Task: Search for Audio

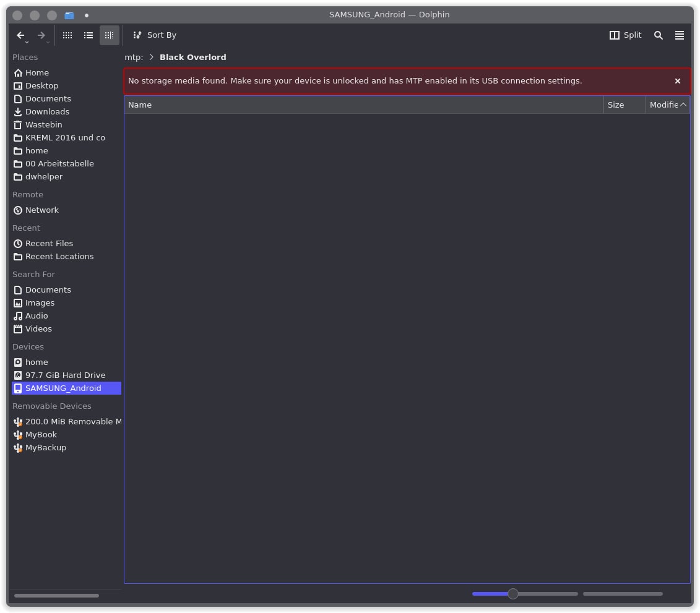Action: point(66,316)
